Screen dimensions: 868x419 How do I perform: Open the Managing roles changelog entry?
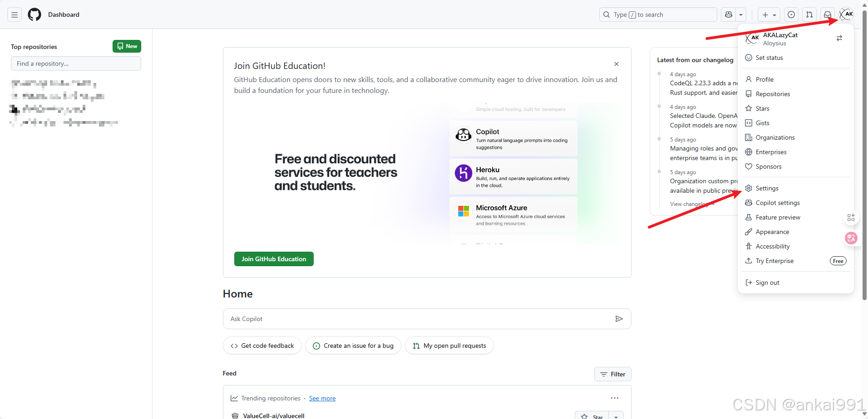coord(704,153)
